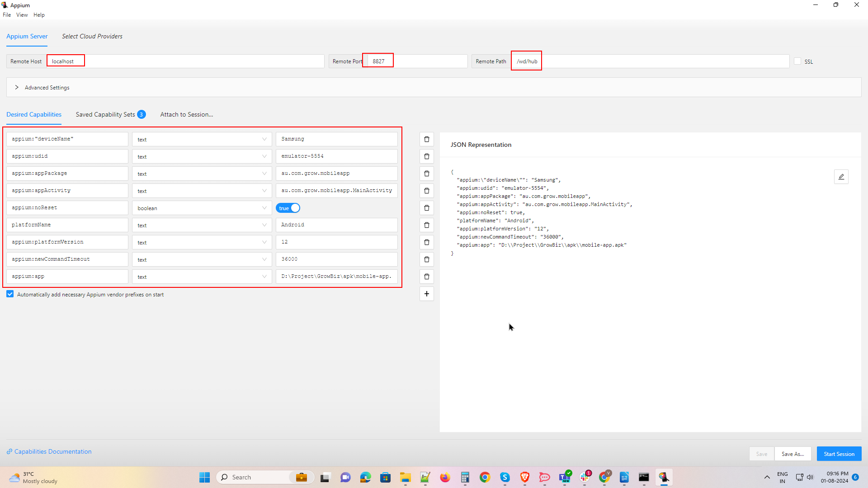This screenshot has height=488, width=868.
Task: Click the Remote Port input field
Action: (416, 61)
